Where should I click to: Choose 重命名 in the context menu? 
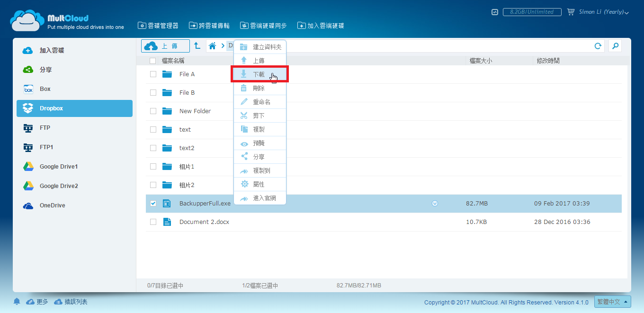point(260,102)
